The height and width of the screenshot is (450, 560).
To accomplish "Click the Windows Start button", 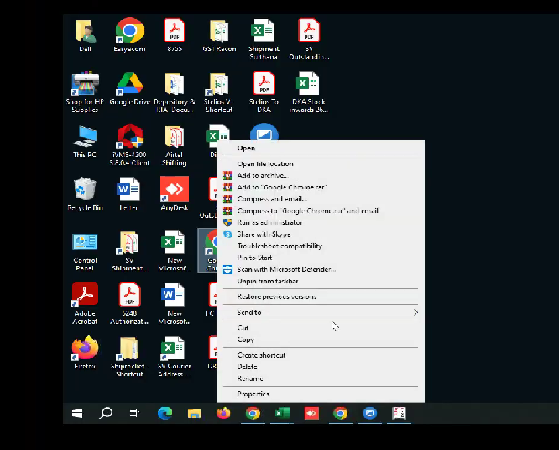I will [x=77, y=414].
